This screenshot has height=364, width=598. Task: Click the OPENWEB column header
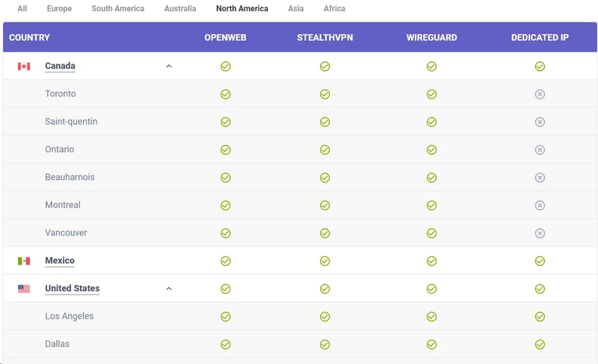pos(226,37)
